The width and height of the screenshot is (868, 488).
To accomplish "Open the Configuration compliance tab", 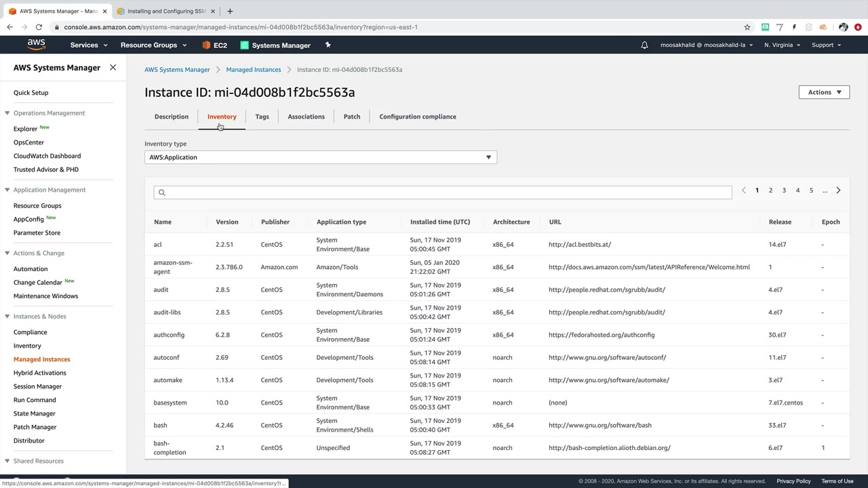I will point(418,117).
